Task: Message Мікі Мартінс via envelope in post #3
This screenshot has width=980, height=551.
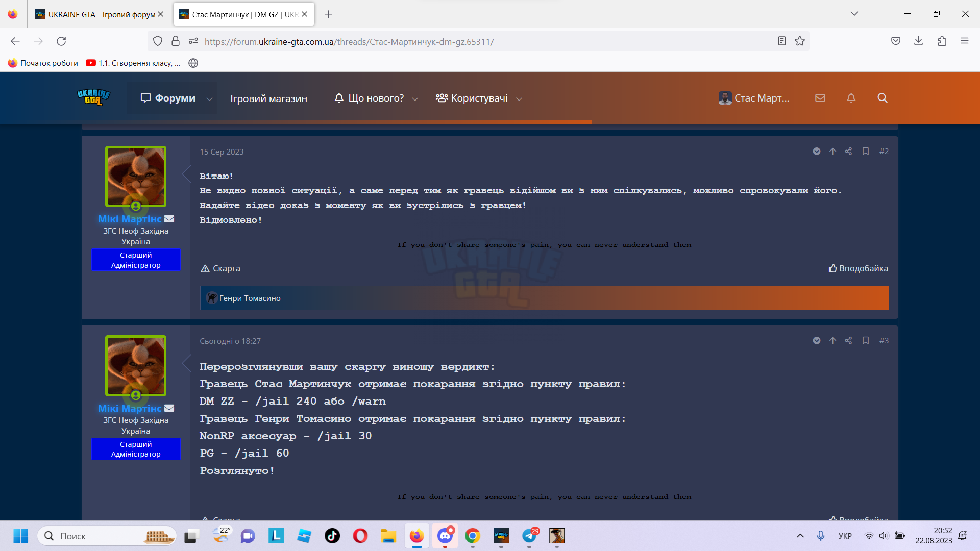Action: coord(169,408)
